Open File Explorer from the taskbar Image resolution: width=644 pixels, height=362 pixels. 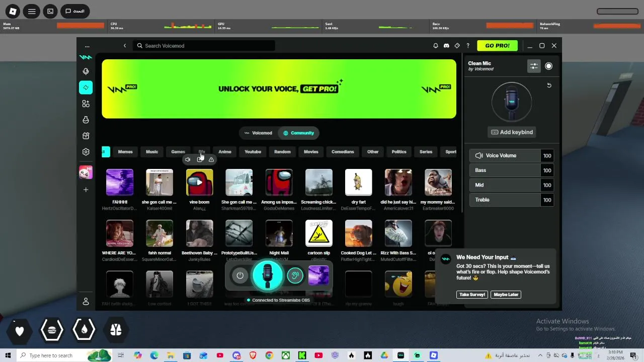[x=171, y=355]
